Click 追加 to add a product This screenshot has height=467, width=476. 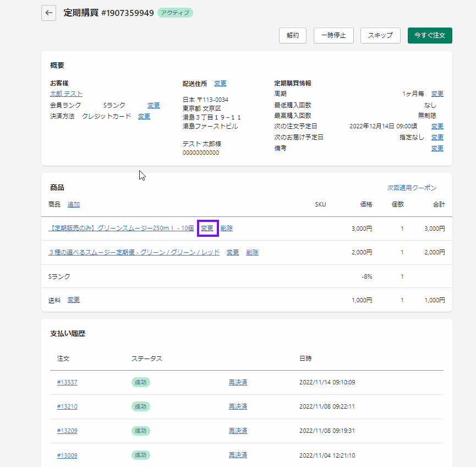pyautogui.click(x=74, y=204)
